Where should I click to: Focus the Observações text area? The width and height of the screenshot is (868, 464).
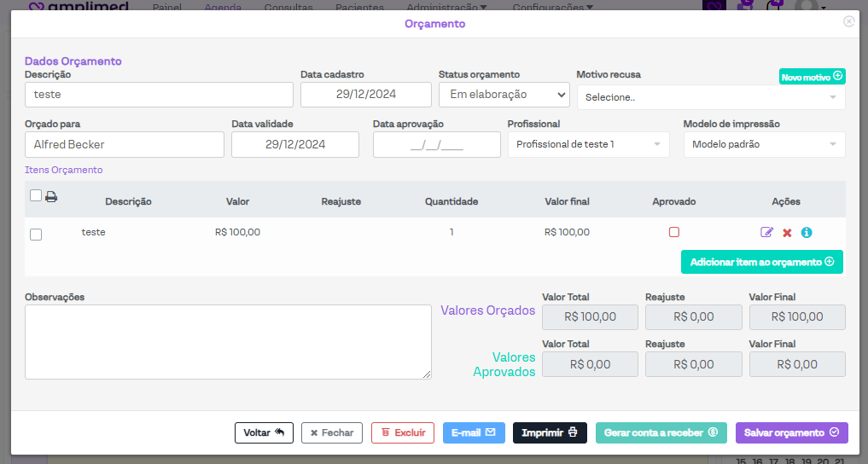point(228,342)
